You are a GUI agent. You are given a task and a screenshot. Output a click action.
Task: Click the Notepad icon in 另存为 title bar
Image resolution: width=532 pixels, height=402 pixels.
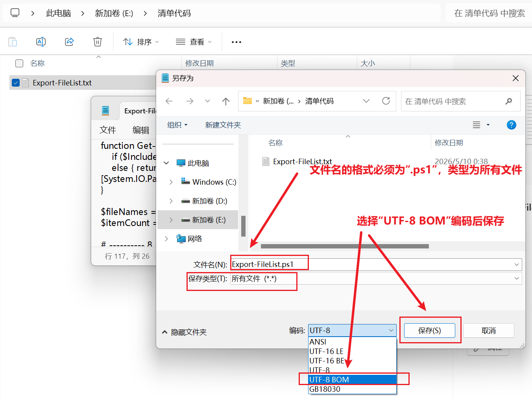(165, 78)
